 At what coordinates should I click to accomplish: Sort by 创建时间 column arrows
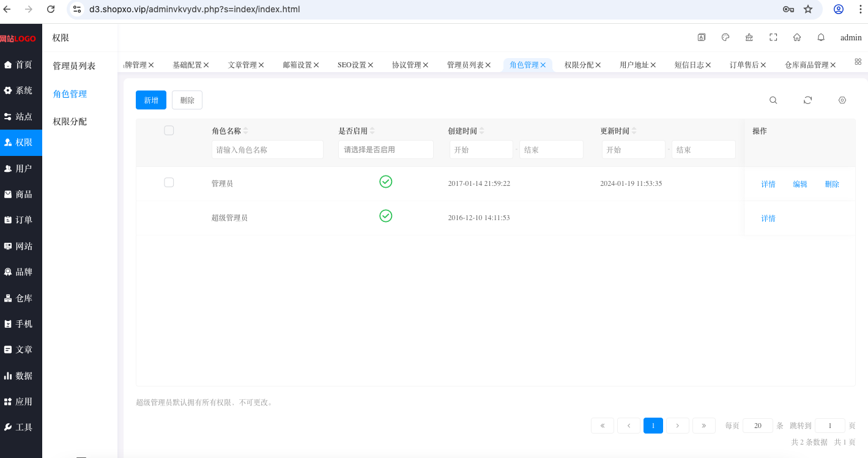(x=481, y=131)
